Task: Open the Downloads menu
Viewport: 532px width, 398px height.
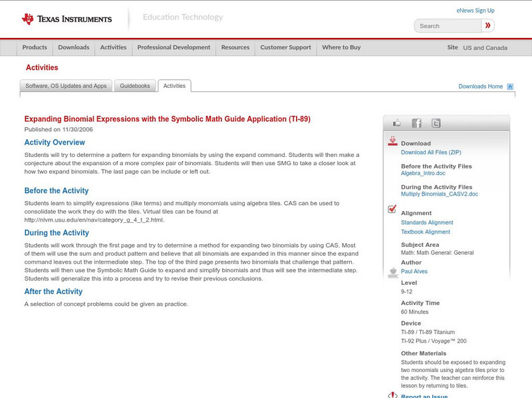Action: click(x=74, y=47)
